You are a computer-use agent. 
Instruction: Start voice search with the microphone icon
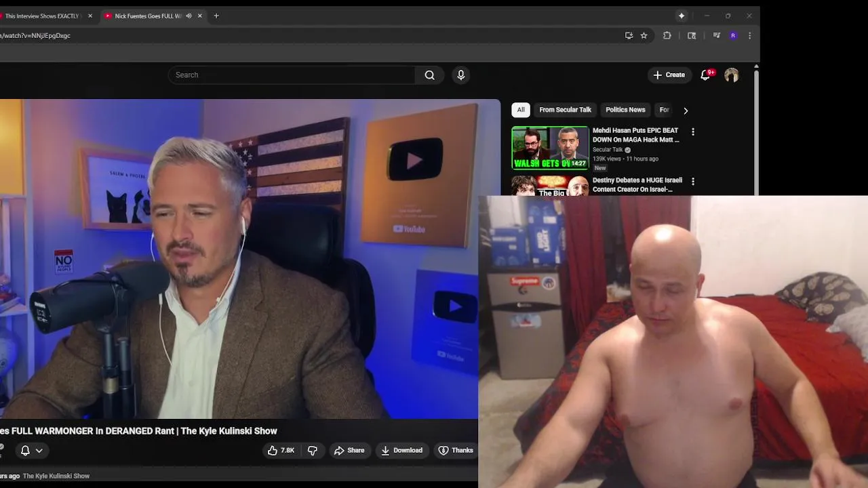point(461,75)
